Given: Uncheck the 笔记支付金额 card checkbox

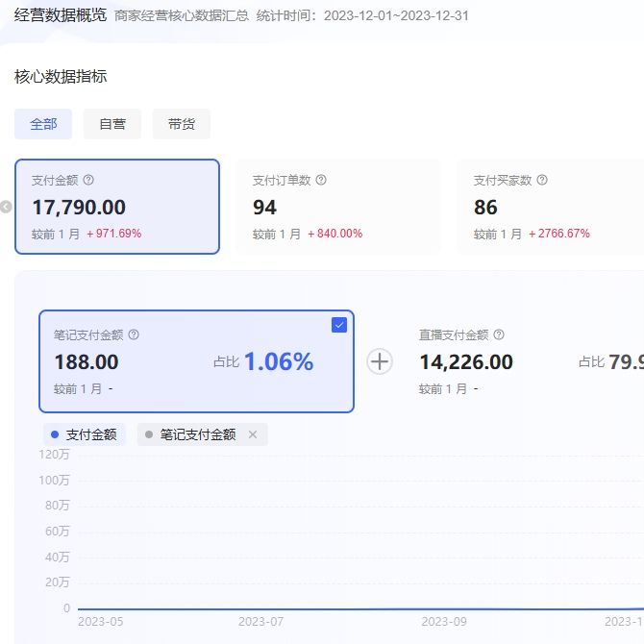Looking at the screenshot, I should tap(338, 325).
